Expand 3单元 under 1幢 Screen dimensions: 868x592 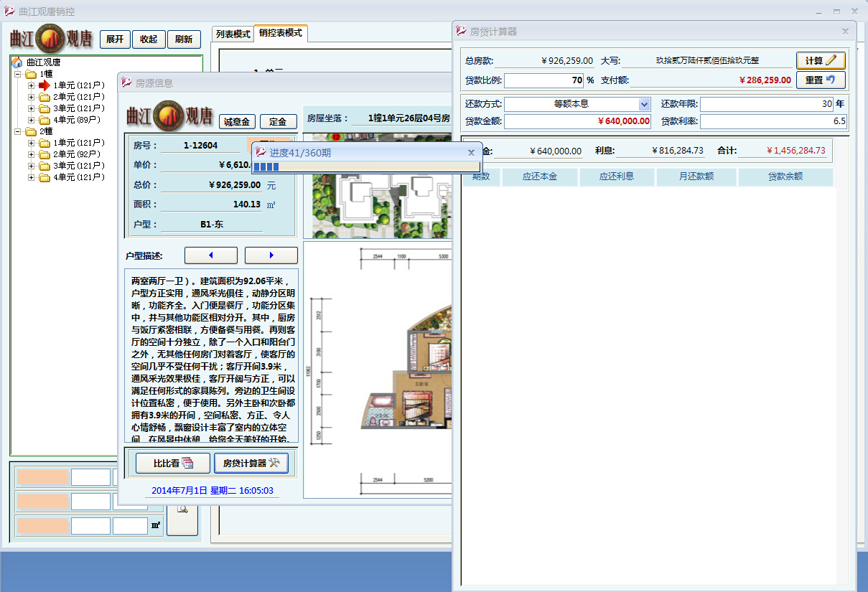tap(32, 108)
